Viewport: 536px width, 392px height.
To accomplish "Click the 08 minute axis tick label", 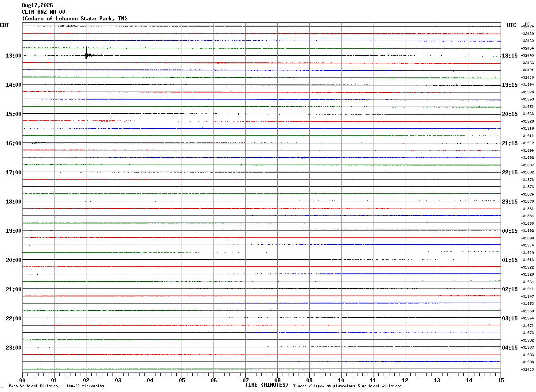I will [x=277, y=380].
